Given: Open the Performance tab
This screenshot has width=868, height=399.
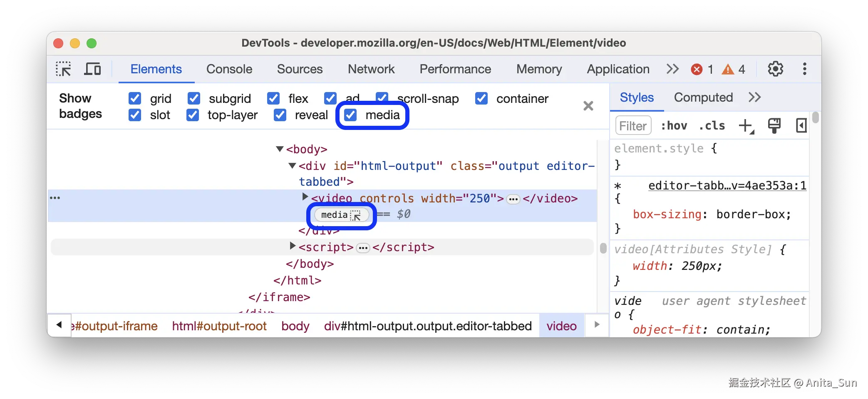Looking at the screenshot, I should (455, 69).
